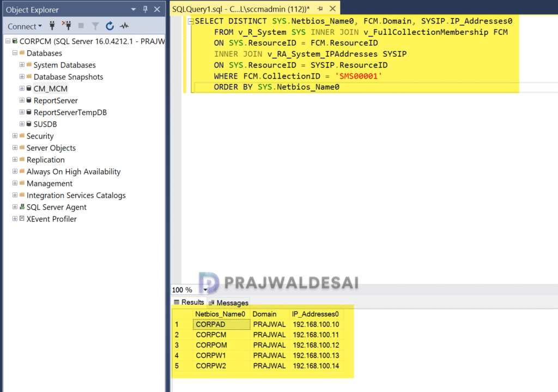Select the CORPCM cell in results grid
558x392 pixels.
pyautogui.click(x=221, y=335)
